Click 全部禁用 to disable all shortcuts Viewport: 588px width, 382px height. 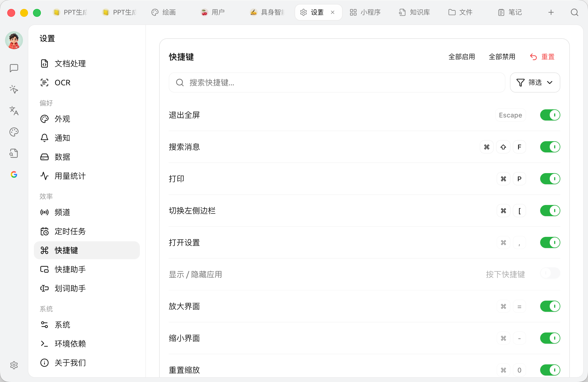pyautogui.click(x=502, y=57)
